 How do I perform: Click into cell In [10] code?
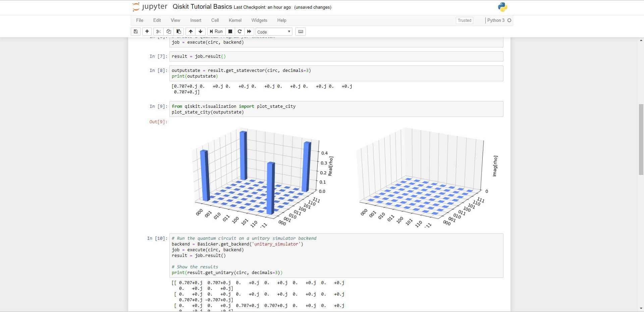click(x=336, y=256)
